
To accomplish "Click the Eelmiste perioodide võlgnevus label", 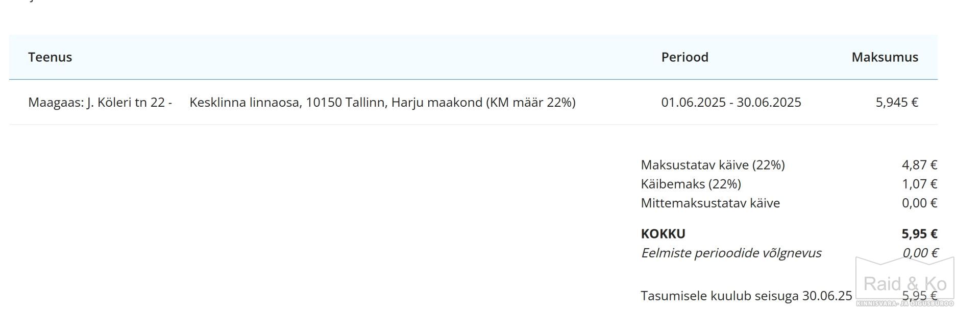I will click(731, 253).
